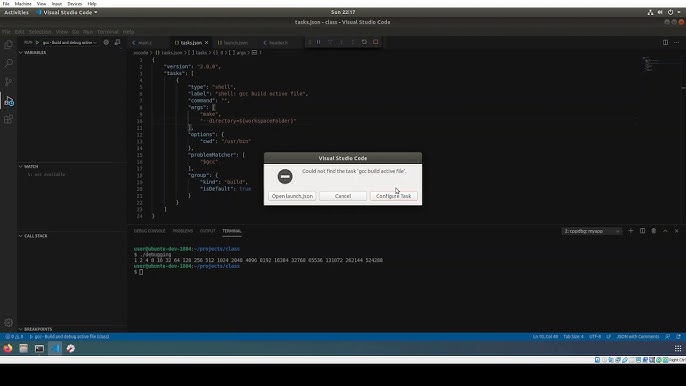Collapse the VARIABLES section
The image size is (686, 386).
click(33, 53)
